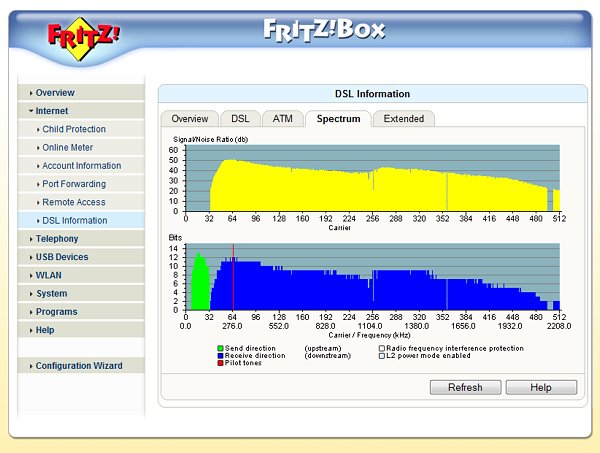Open Child Protection settings
This screenshot has height=453, width=600.
(73, 129)
